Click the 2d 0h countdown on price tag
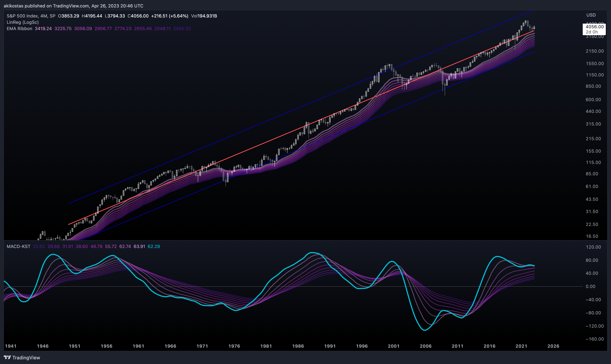The image size is (611, 364). [592, 32]
